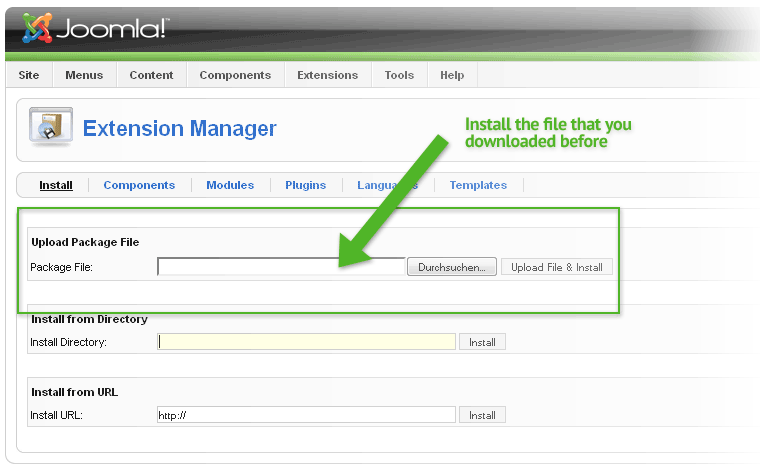Focus the Install Directory text field
760x472 pixels.
pyautogui.click(x=306, y=342)
